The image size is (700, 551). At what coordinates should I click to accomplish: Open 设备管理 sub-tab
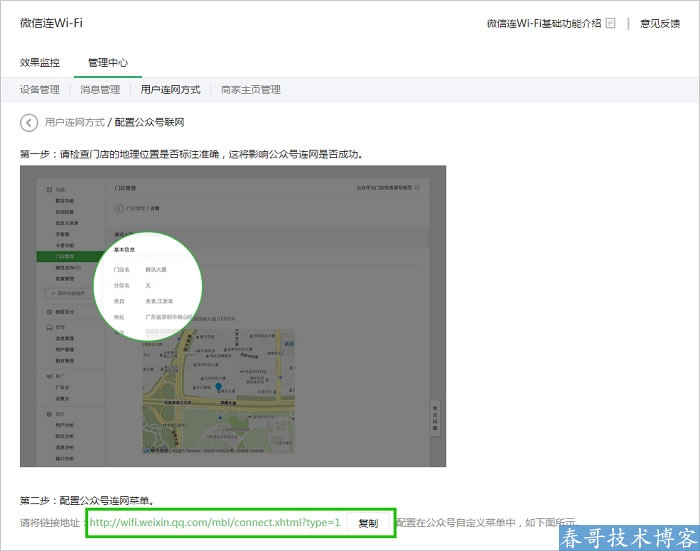click(x=40, y=90)
